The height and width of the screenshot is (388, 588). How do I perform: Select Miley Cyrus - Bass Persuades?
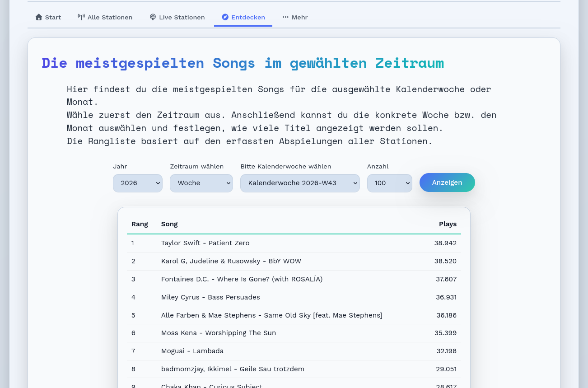pyautogui.click(x=210, y=297)
